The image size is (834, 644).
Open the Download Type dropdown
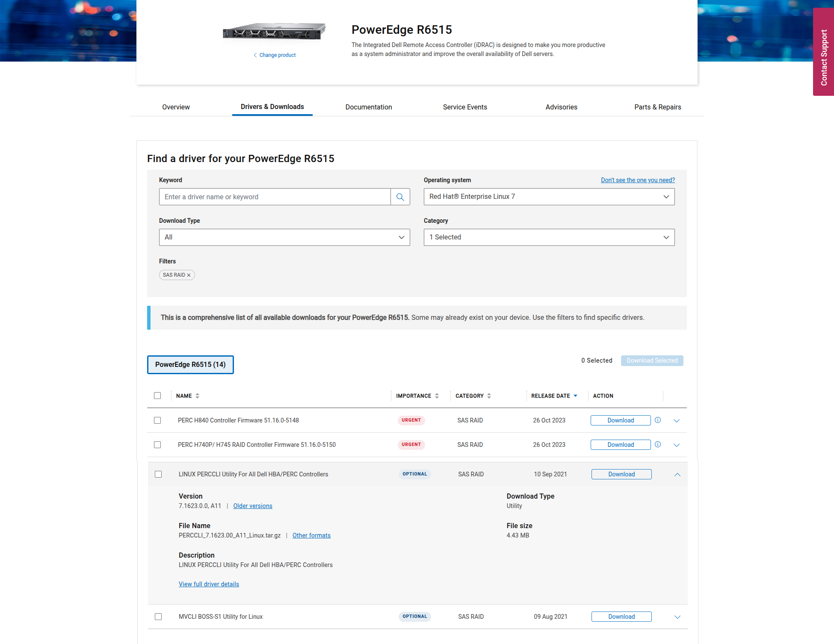284,237
